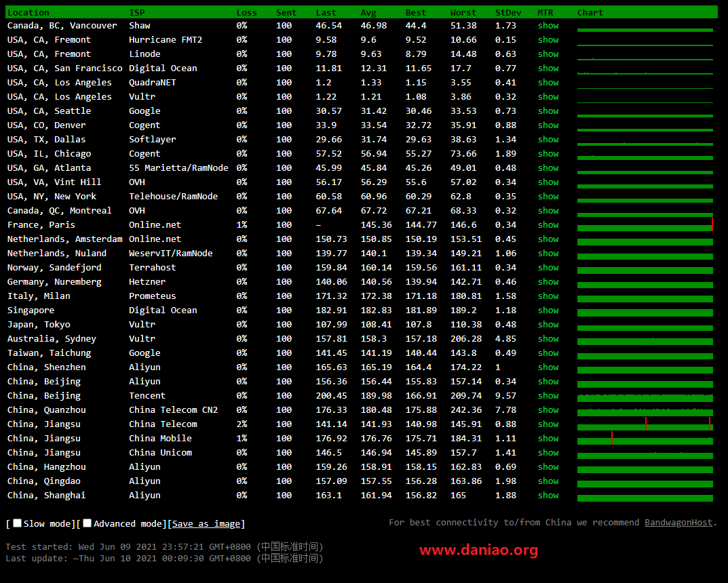The width and height of the screenshot is (728, 583).
Task: Show MTR for Italy, Milan Prometeus
Action: point(548,296)
